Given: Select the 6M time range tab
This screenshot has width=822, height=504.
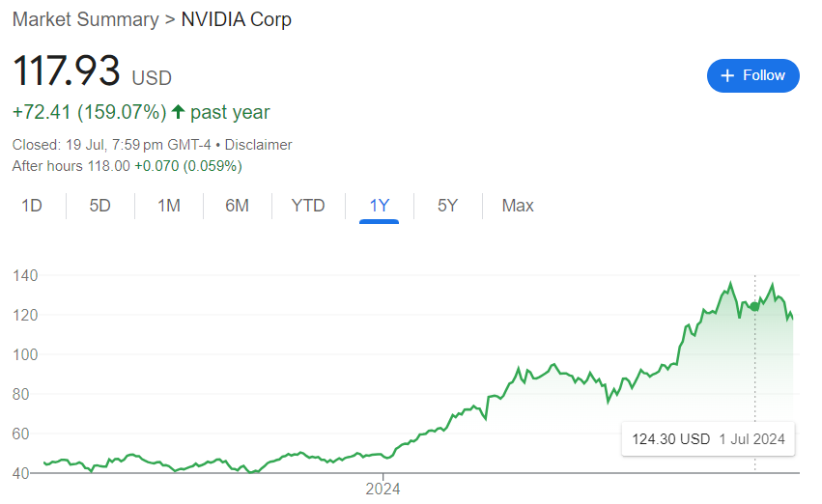Looking at the screenshot, I should coord(237,206).
